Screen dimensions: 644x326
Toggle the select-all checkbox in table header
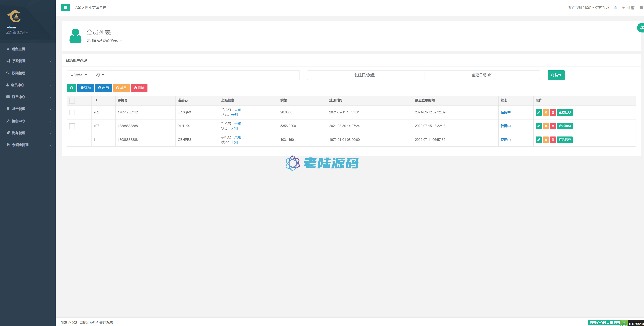click(72, 101)
